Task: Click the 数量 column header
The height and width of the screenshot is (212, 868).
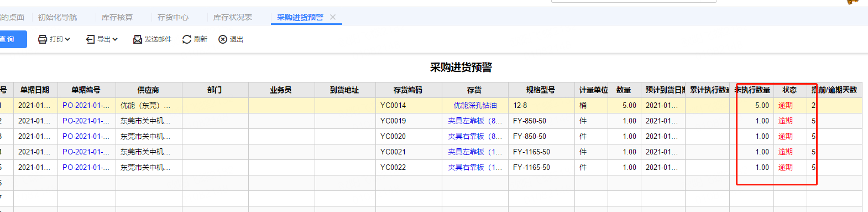Action: coord(624,90)
